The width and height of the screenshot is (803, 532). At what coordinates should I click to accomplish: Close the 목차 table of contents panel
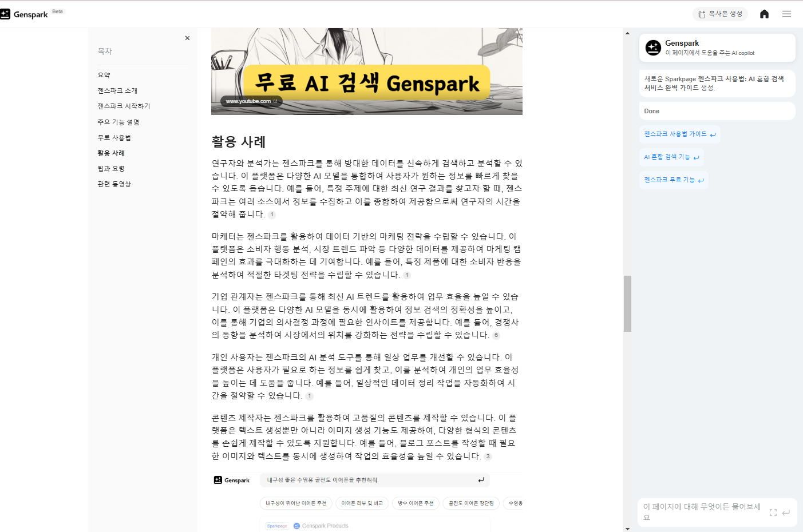(187, 38)
